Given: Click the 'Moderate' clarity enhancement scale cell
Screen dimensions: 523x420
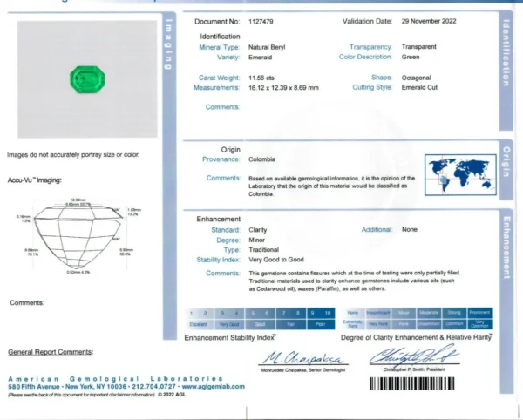Looking at the screenshot, I should coord(429,313).
